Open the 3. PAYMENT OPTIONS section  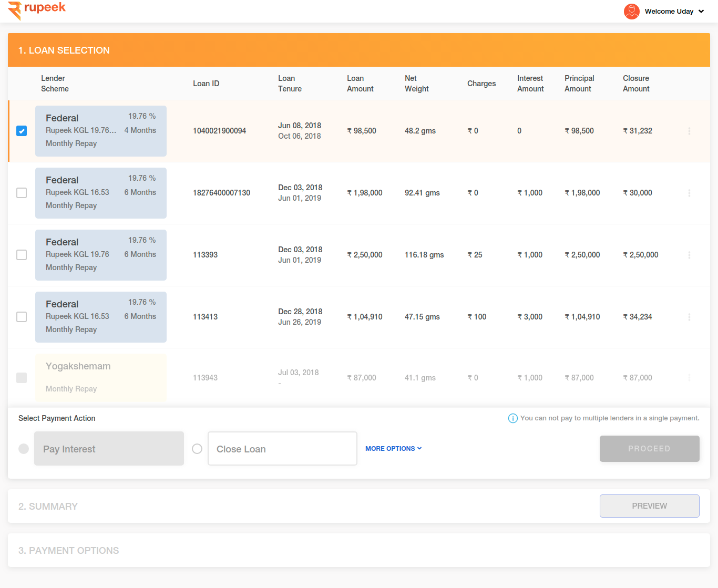pyautogui.click(x=359, y=550)
